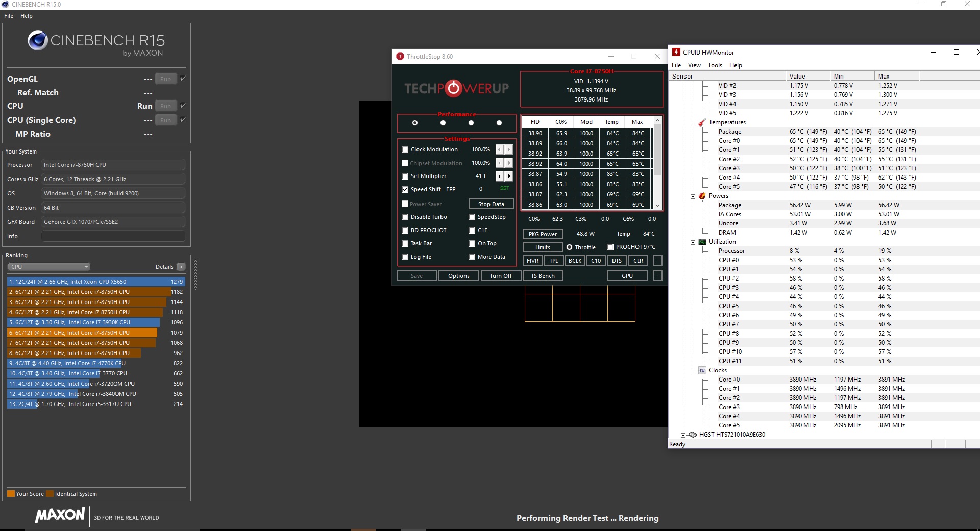Select the third Performance profile radio
The width and height of the screenshot is (980, 531).
tap(471, 123)
